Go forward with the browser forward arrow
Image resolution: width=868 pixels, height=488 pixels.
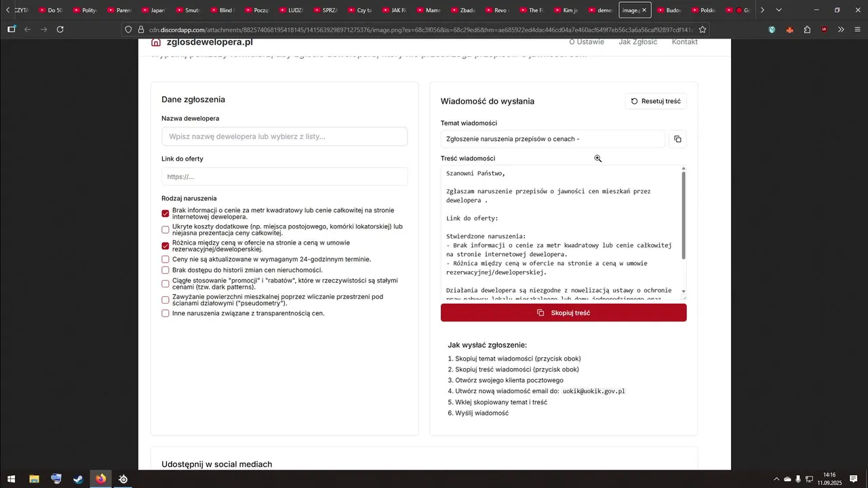(x=44, y=30)
